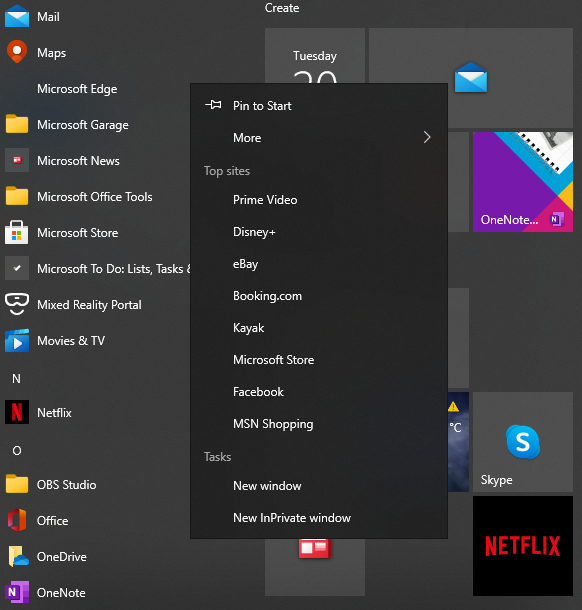Open the Microsoft Office Tools folder icon
Screen dimensions: 582x610
(17, 196)
